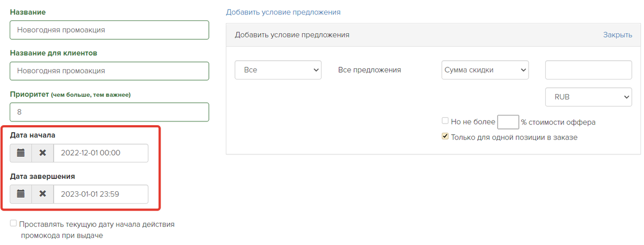Click the start date field 2022-12-01 00:00
This screenshot has height=245, width=644.
click(101, 153)
